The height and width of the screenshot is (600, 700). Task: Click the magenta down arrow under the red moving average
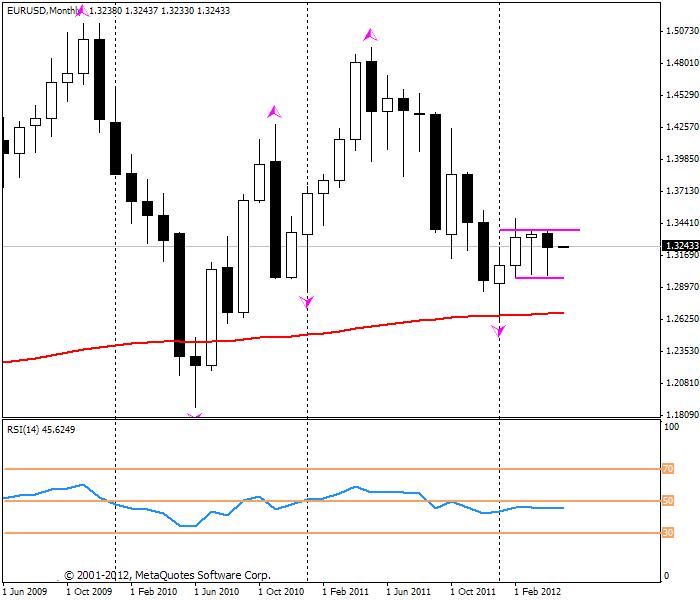point(499,331)
